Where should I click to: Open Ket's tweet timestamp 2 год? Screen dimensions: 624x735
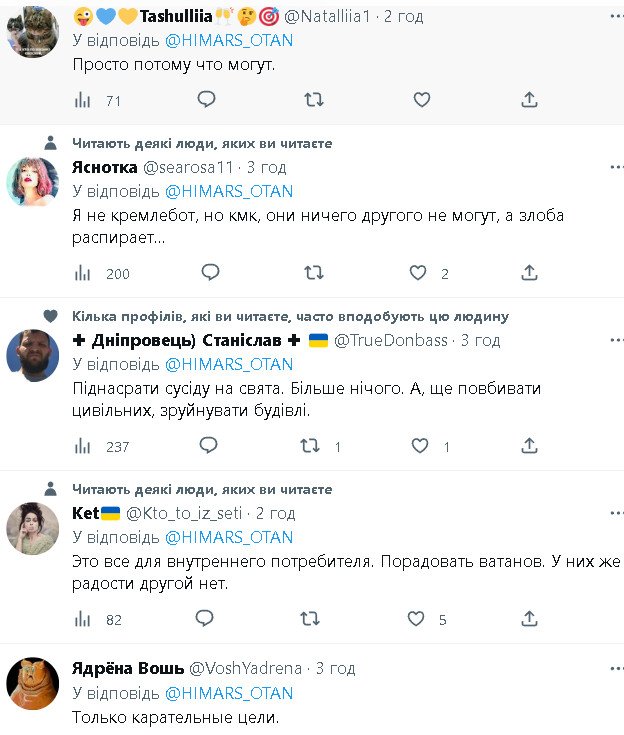(x=276, y=513)
